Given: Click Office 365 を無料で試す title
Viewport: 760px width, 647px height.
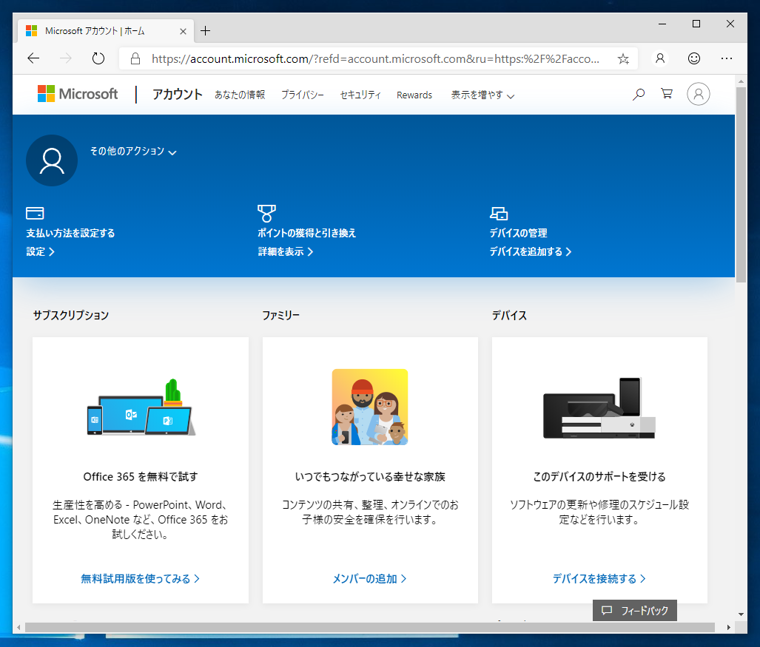Looking at the screenshot, I should click(141, 477).
